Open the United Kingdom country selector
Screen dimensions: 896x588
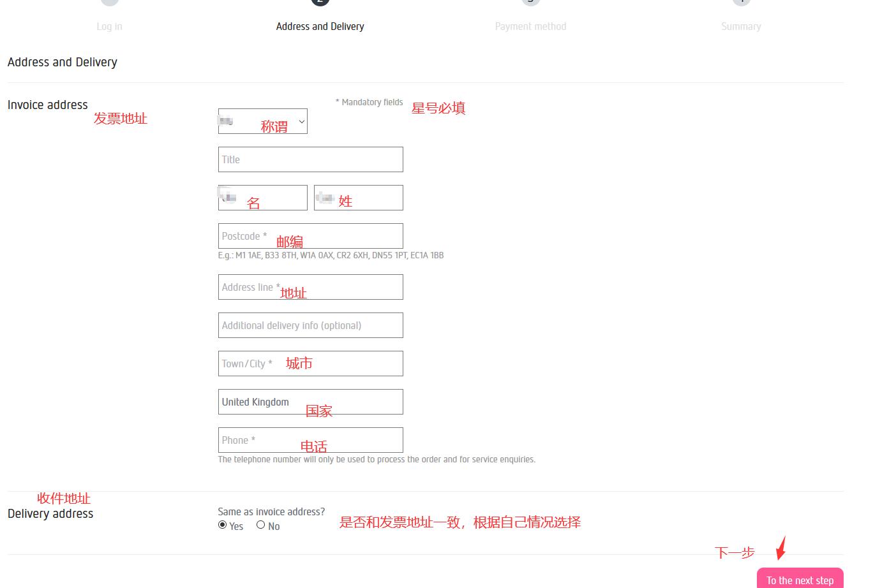pos(310,402)
